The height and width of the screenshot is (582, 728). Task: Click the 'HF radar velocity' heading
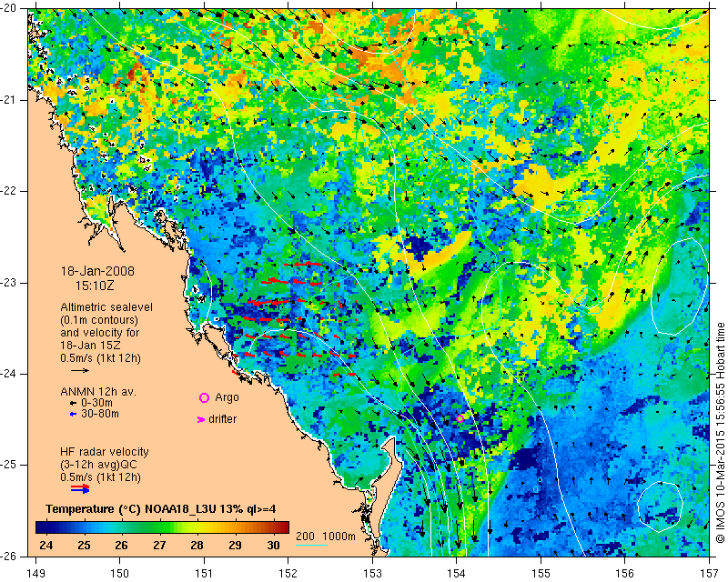[105, 452]
